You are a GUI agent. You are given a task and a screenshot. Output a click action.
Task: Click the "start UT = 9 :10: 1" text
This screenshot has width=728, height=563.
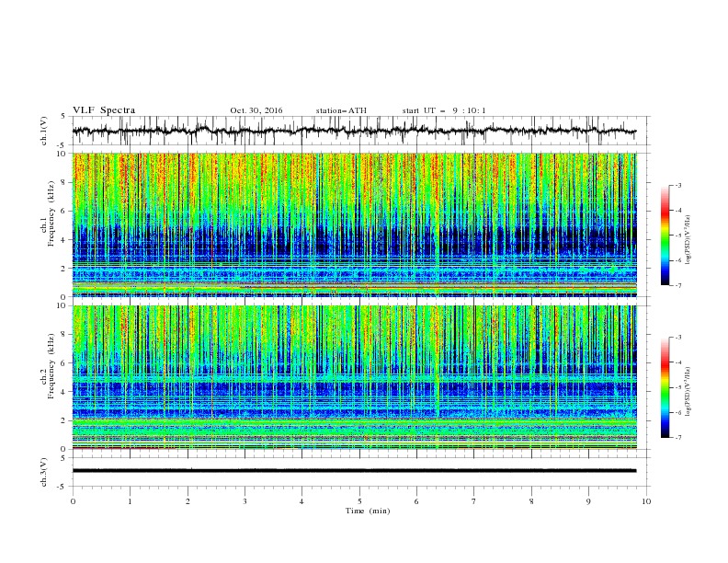point(444,110)
